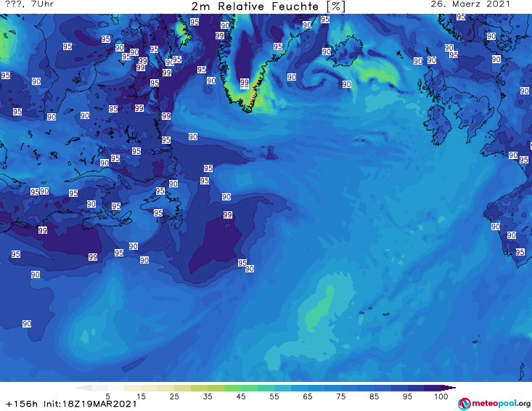
Task: Click the '26. Maerz 2021' date label
Action: [470, 4]
